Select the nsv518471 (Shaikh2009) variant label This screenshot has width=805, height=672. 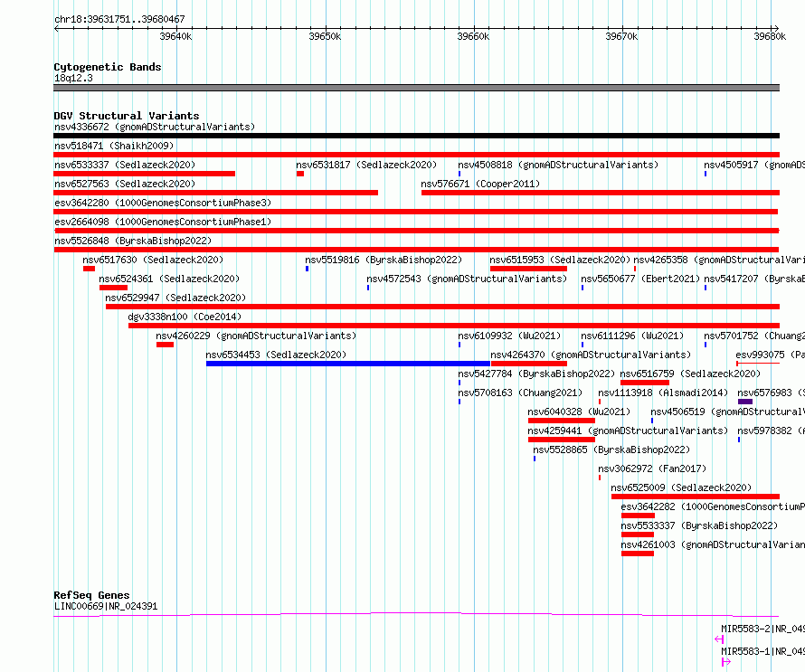pyautogui.click(x=114, y=146)
